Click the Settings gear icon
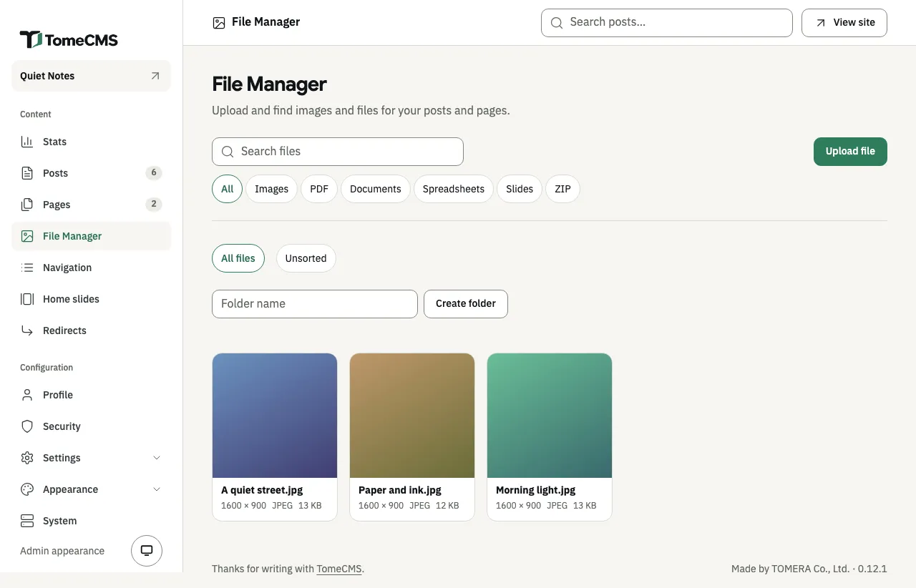 [27, 458]
